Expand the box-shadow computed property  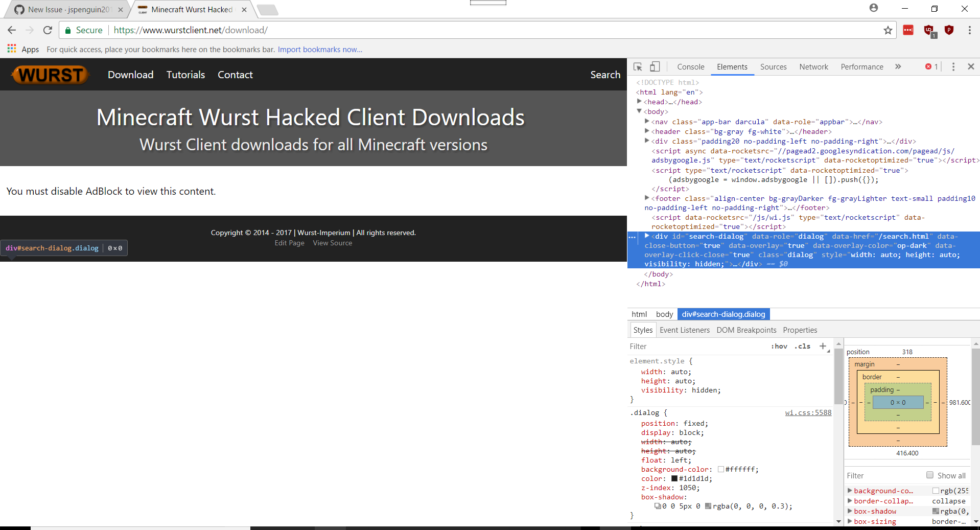[850, 511]
